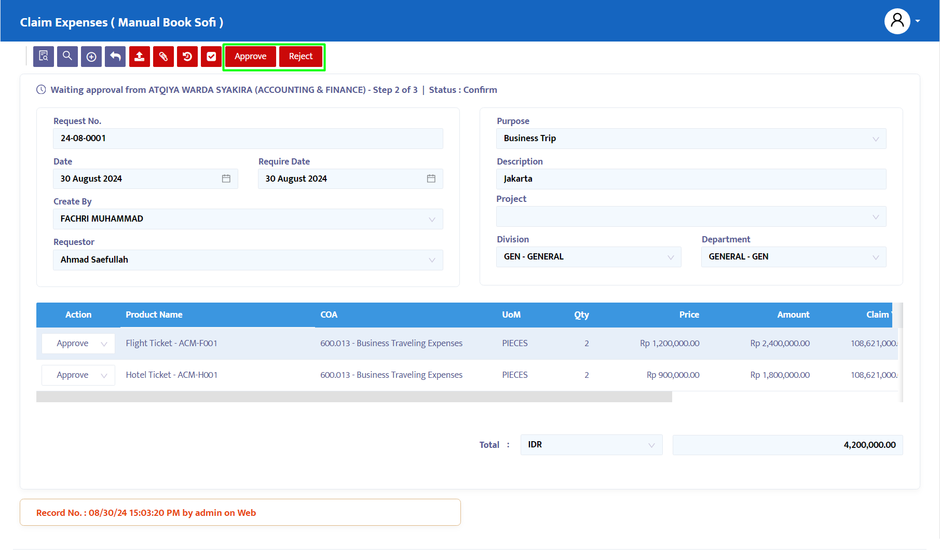Click the clock icon beside waiting approval
The image size is (940, 560).
[41, 90]
